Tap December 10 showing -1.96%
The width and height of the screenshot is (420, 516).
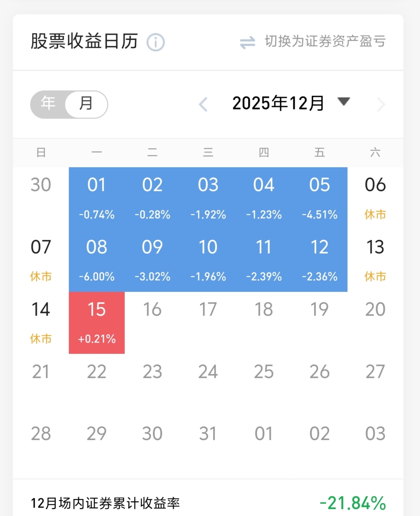pyautogui.click(x=208, y=260)
